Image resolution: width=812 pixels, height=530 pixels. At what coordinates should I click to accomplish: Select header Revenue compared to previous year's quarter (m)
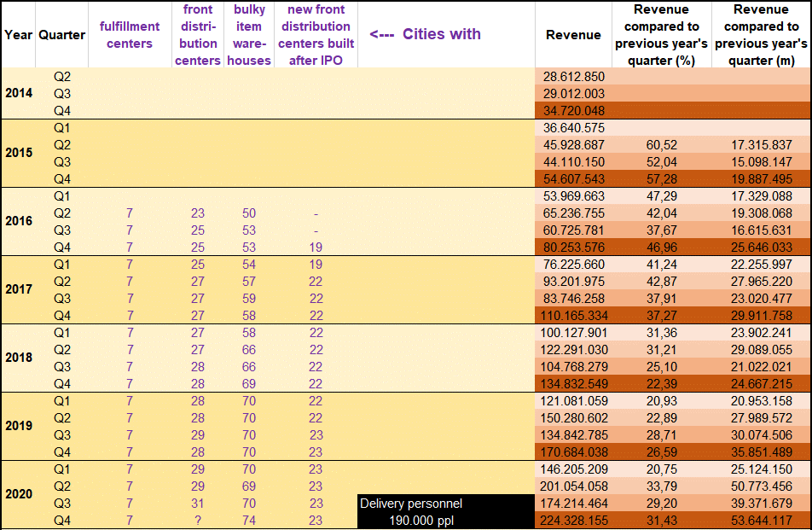click(761, 35)
